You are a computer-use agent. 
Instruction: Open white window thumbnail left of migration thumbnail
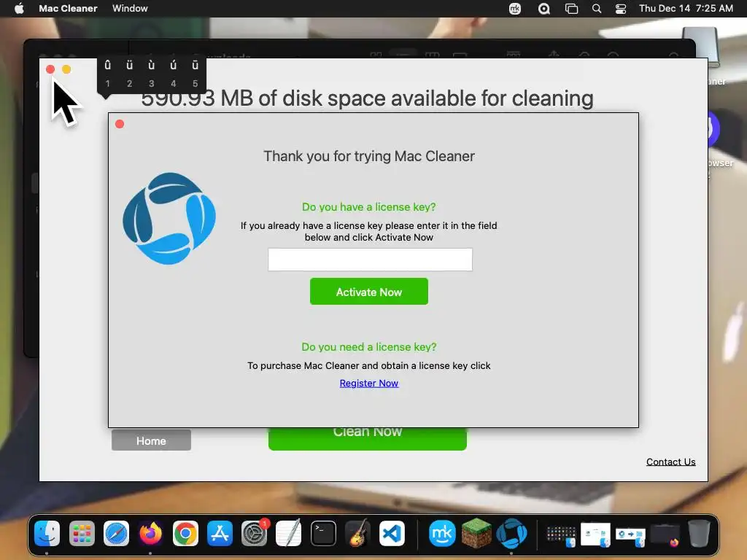595,534
